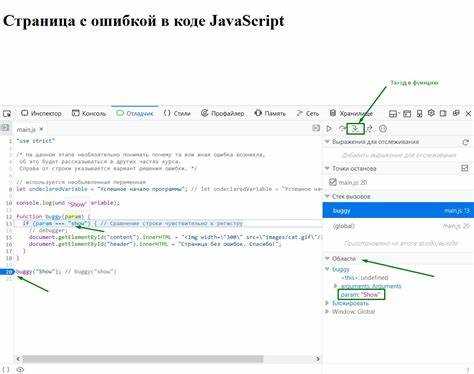
Task: Toggle pause on exceptions icon
Action: (383, 128)
